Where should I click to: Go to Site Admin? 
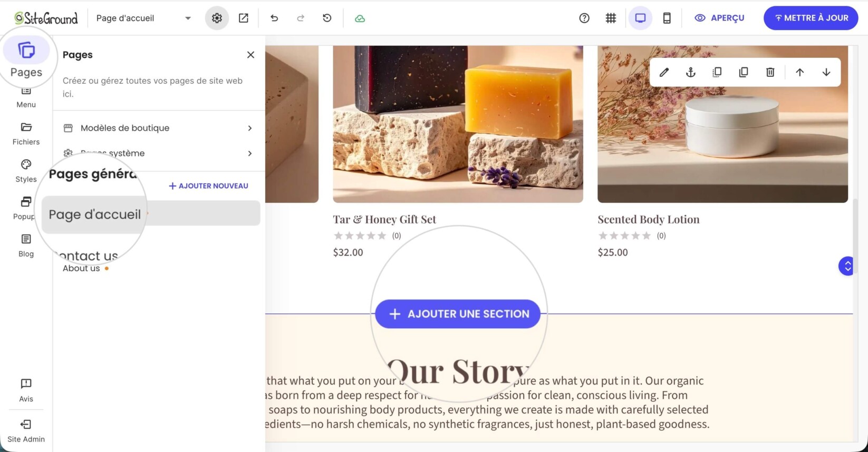[x=26, y=431]
